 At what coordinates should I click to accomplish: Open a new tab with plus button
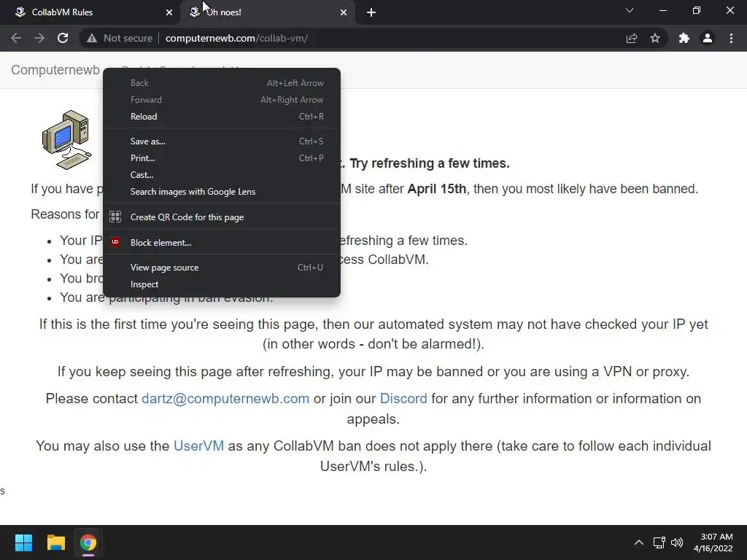tap(371, 12)
